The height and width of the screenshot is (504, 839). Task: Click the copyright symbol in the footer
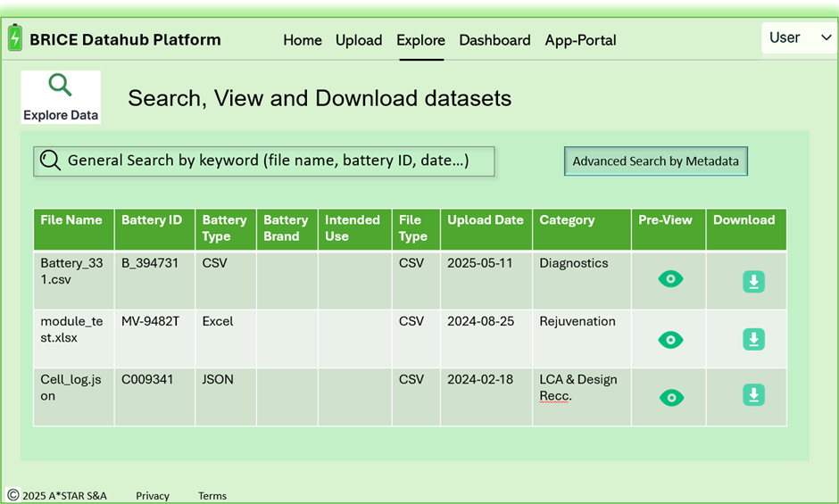[13, 495]
